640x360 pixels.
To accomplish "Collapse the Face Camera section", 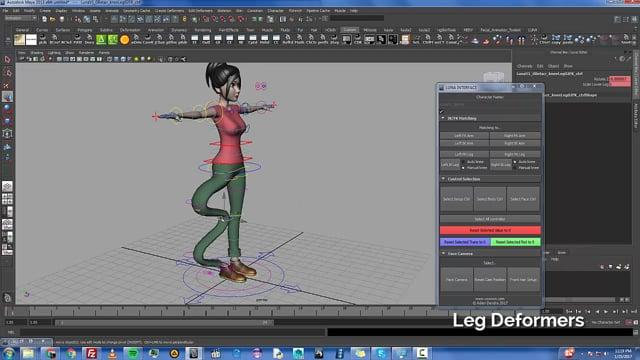I will (x=443, y=253).
